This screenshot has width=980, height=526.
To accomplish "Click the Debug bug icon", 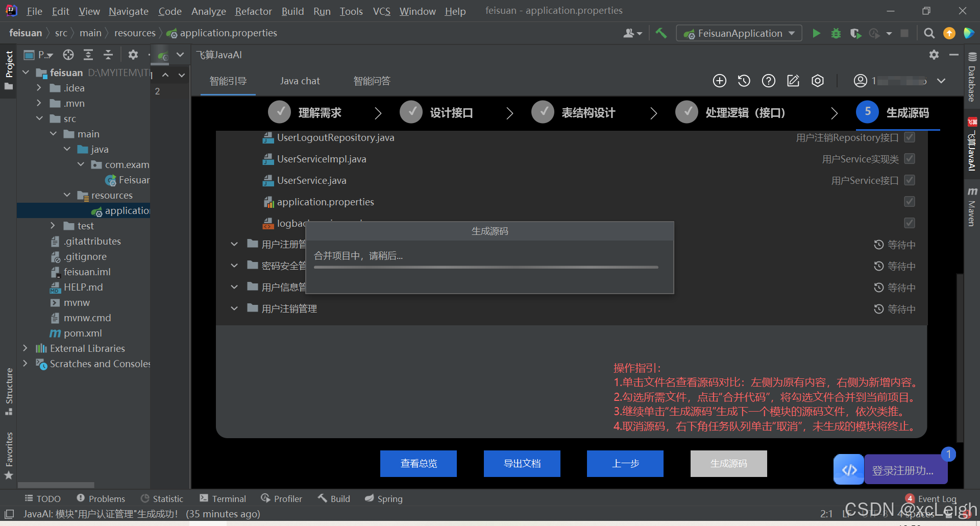I will [x=836, y=33].
